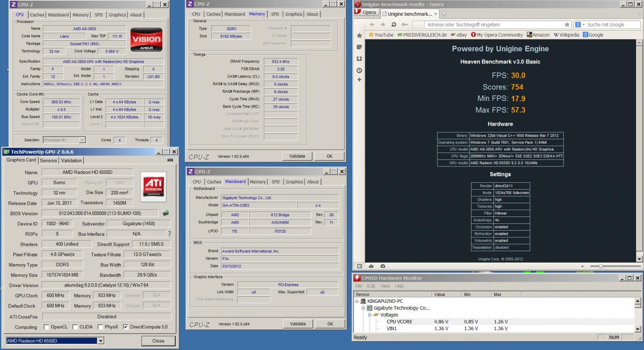The image size is (644, 350).
Task: Open My Opera Community bookmark
Action: [497, 35]
